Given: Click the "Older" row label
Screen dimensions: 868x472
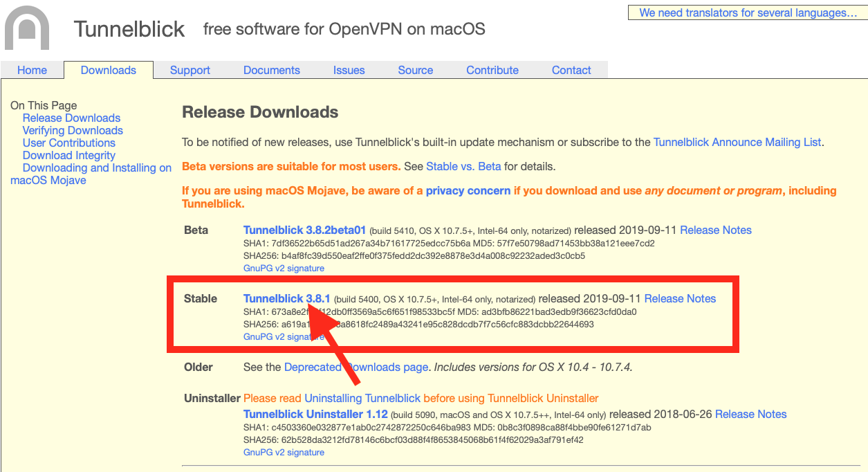Looking at the screenshot, I should point(198,367).
